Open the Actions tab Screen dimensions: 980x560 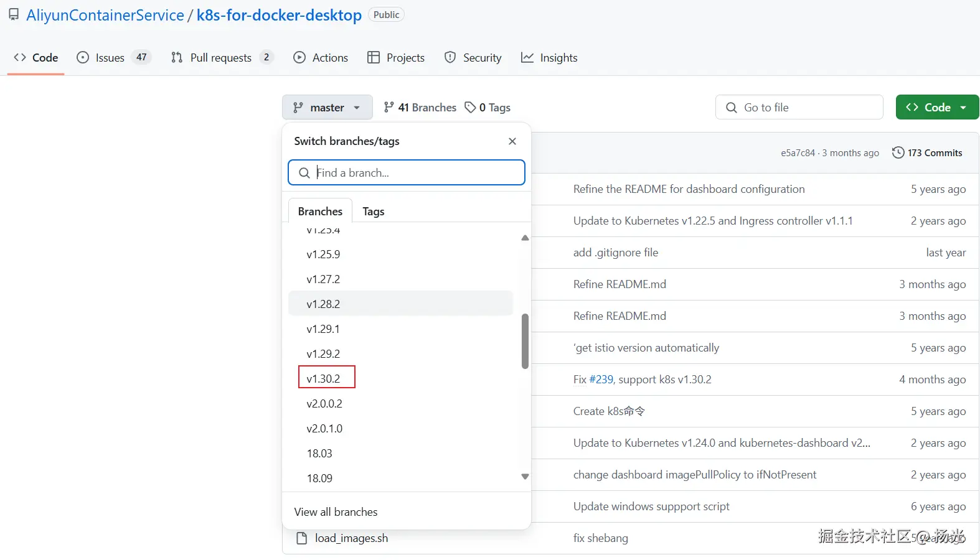tap(321, 58)
